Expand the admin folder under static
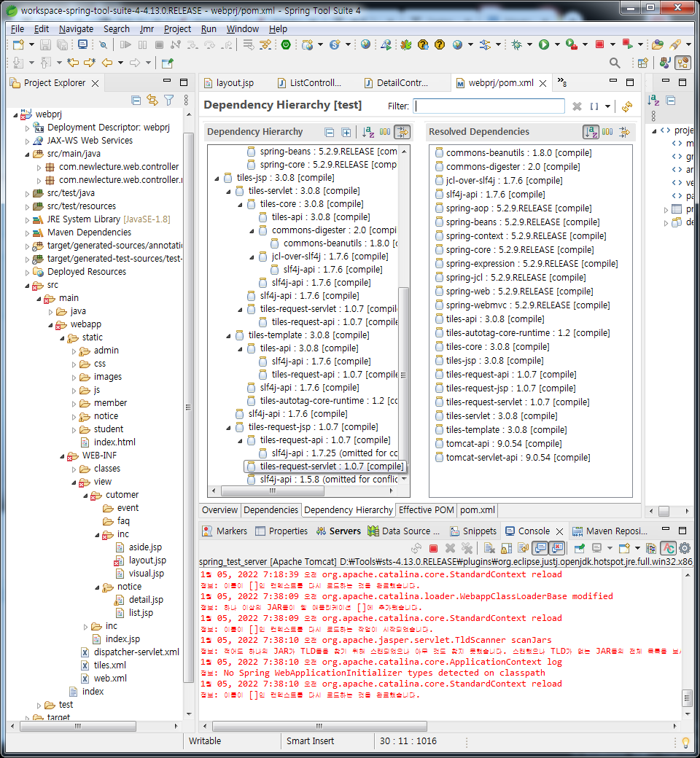The height and width of the screenshot is (758, 700). coord(74,351)
